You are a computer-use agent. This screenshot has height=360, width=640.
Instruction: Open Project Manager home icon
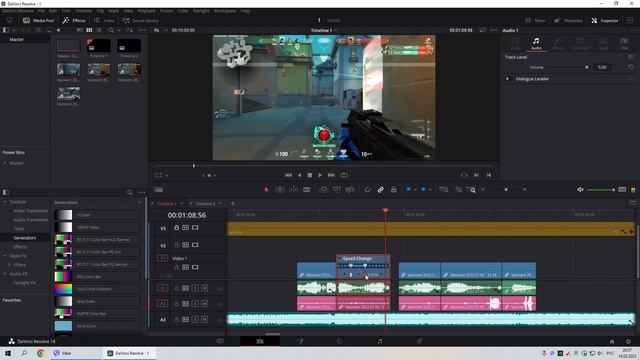pos(612,341)
